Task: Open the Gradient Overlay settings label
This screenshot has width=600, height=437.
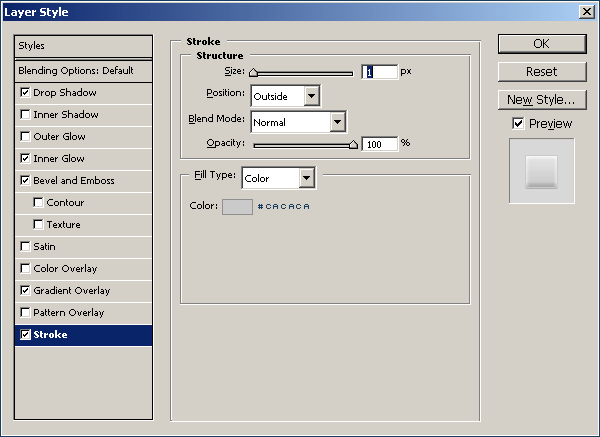Action: coord(72,291)
